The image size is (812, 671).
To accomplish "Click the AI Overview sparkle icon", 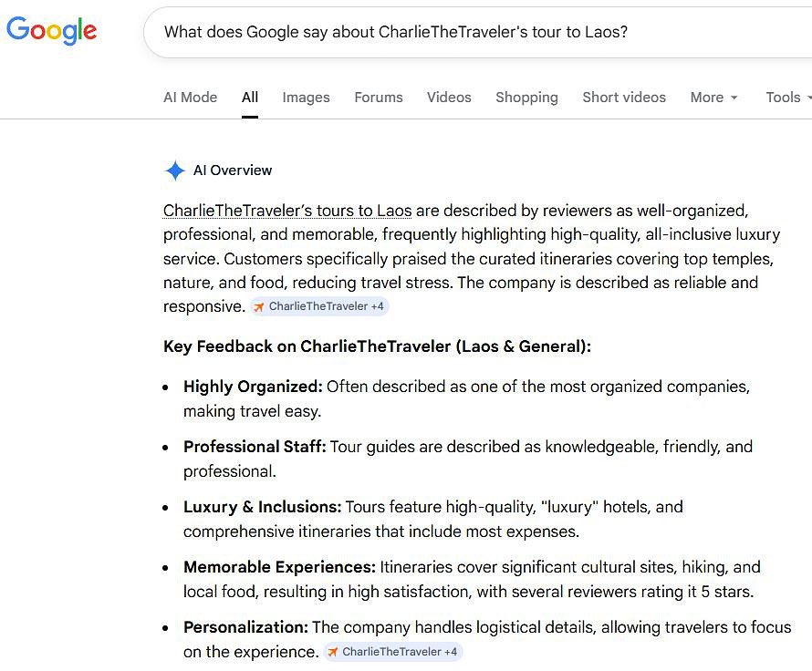I will pos(174,170).
